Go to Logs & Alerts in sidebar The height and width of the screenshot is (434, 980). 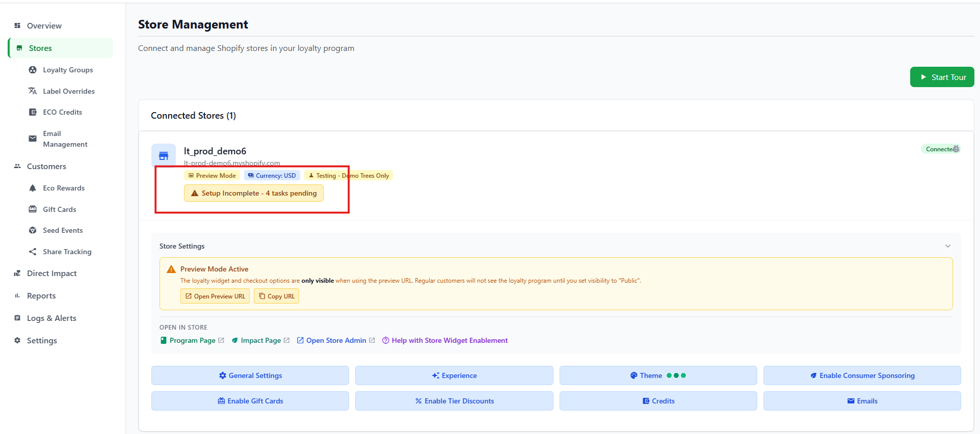tap(51, 318)
